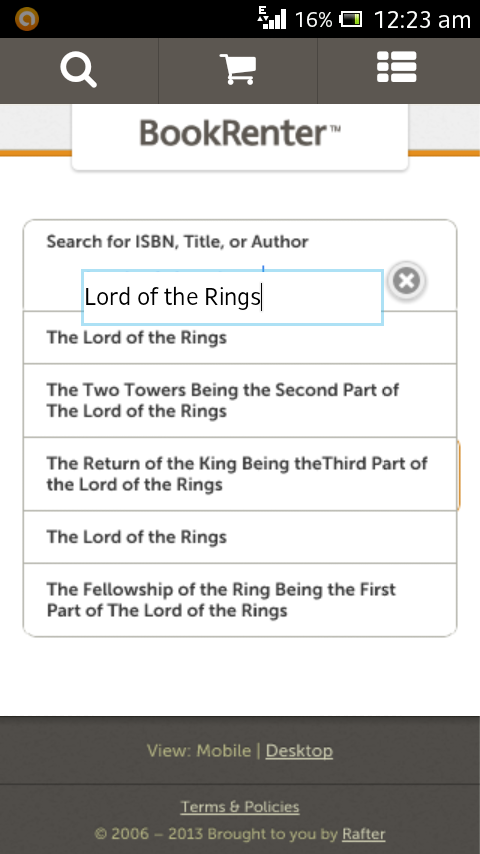The width and height of the screenshot is (480, 854).
Task: Click the orange notification icon in status bar
Action: [x=27, y=19]
